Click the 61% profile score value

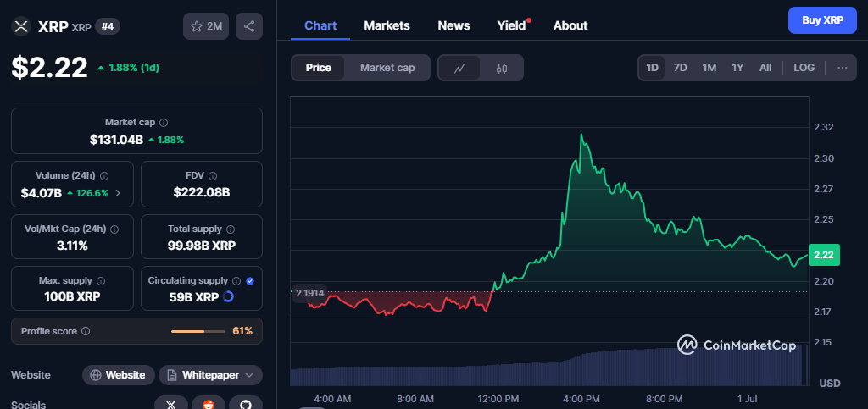[x=242, y=331]
